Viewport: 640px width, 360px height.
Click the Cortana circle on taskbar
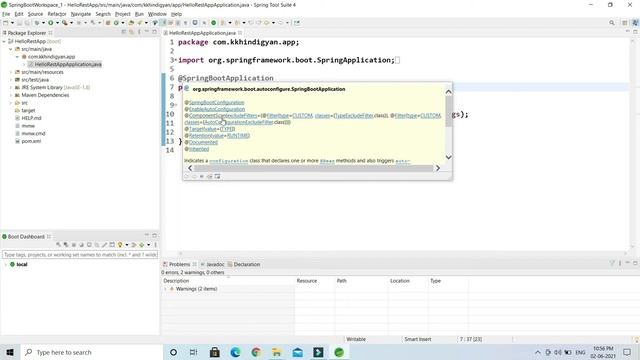pos(173,352)
